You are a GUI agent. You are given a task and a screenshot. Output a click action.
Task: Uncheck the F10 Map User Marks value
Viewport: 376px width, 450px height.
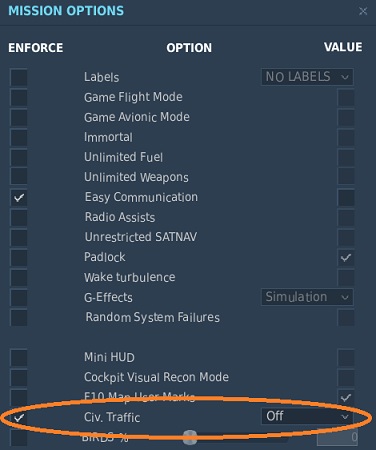pos(346,397)
